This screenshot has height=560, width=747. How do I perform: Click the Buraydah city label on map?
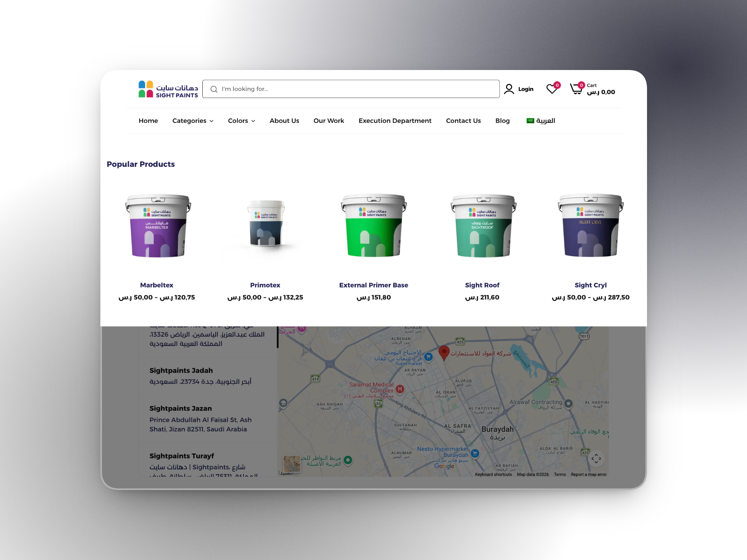[498, 432]
